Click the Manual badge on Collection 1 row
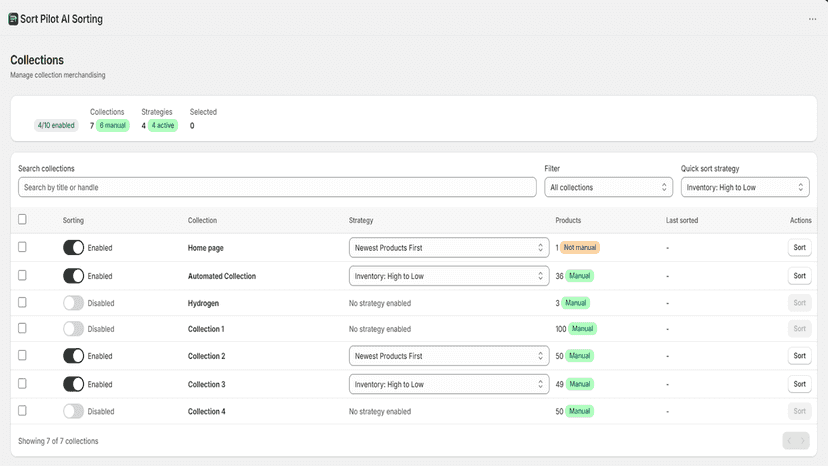This screenshot has width=828, height=466. click(x=582, y=329)
